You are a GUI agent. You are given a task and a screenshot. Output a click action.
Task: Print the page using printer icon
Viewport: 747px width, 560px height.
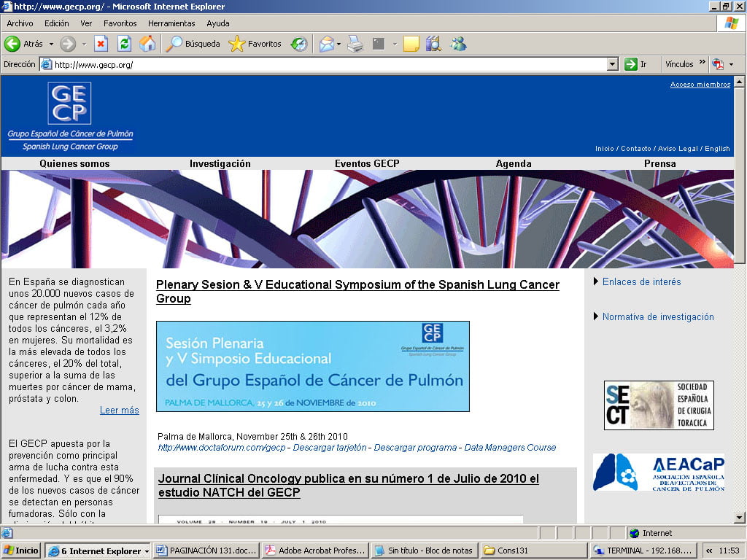point(355,44)
